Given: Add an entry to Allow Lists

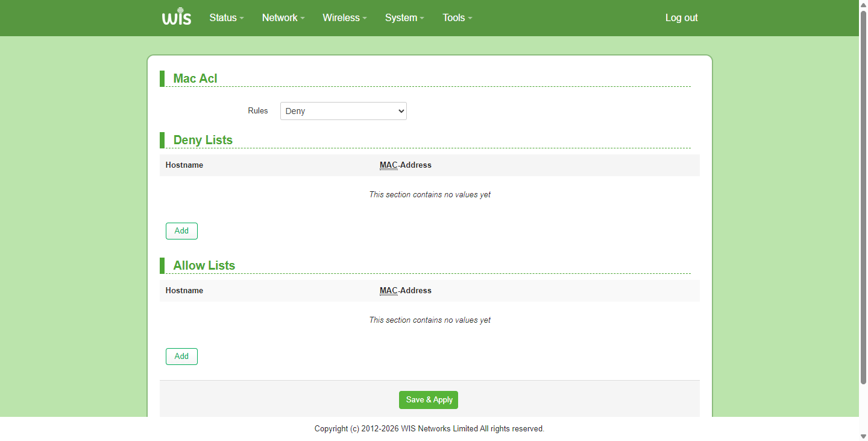Looking at the screenshot, I should pyautogui.click(x=181, y=357).
